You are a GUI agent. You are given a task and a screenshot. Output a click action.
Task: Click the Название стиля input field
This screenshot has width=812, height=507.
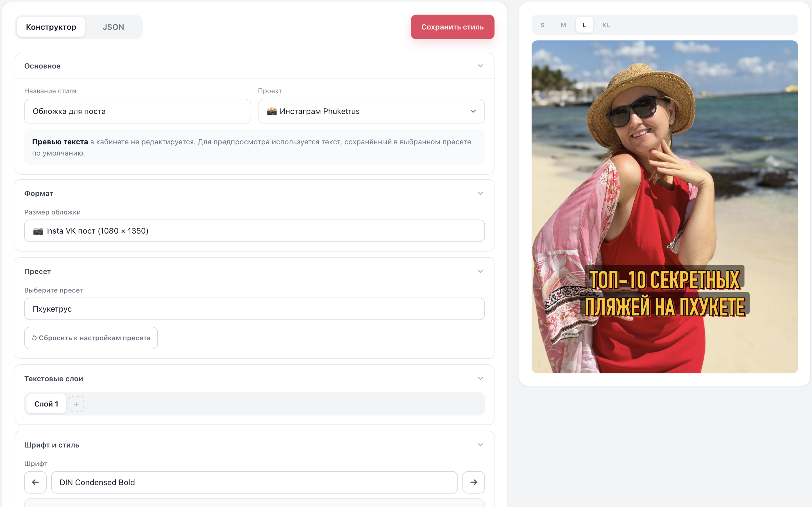click(137, 111)
